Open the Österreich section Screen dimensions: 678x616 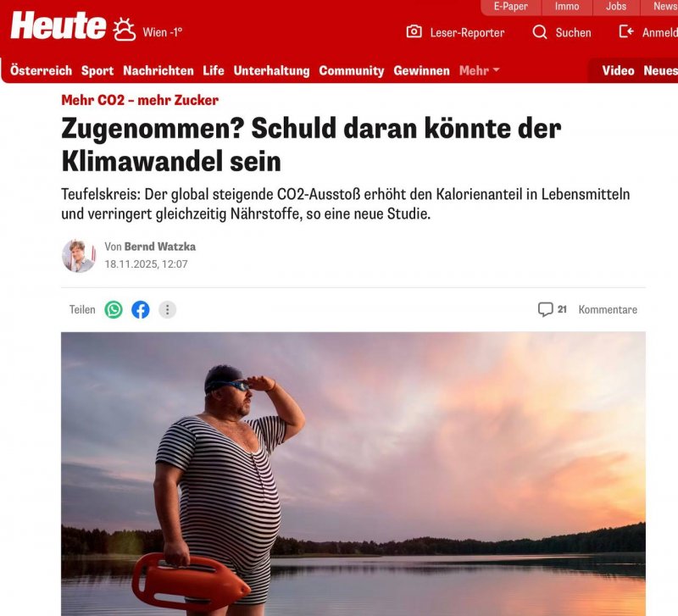pyautogui.click(x=41, y=70)
